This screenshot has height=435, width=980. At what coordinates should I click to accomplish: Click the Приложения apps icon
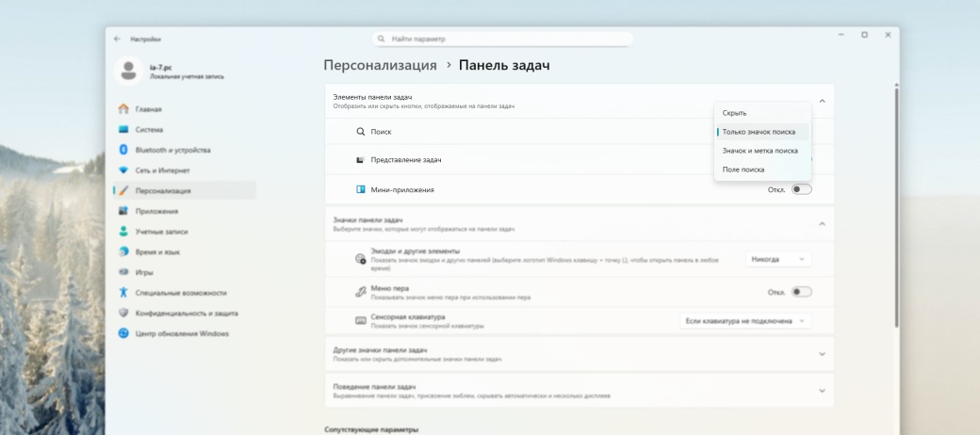click(x=123, y=211)
